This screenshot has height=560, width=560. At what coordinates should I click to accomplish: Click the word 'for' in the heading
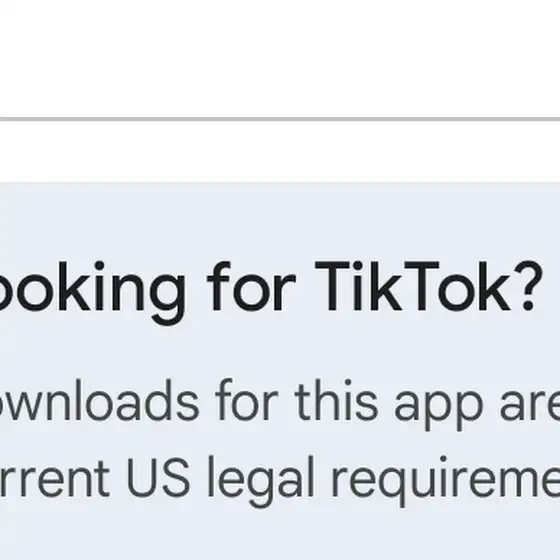coord(251,286)
